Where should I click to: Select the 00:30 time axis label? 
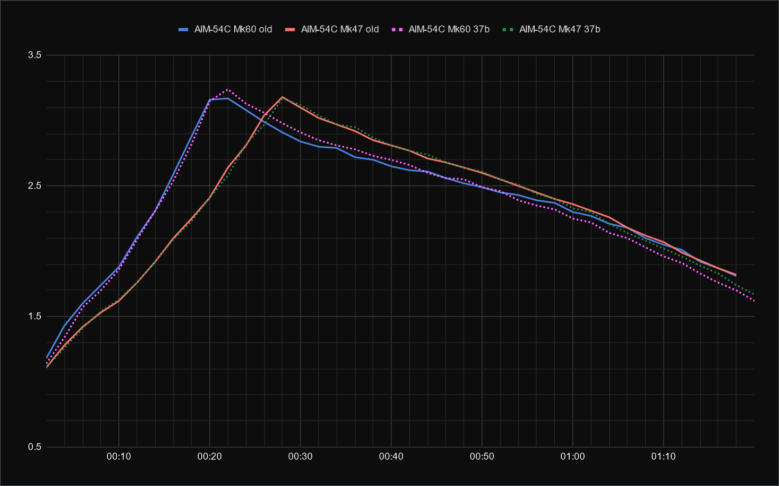pyautogui.click(x=300, y=457)
